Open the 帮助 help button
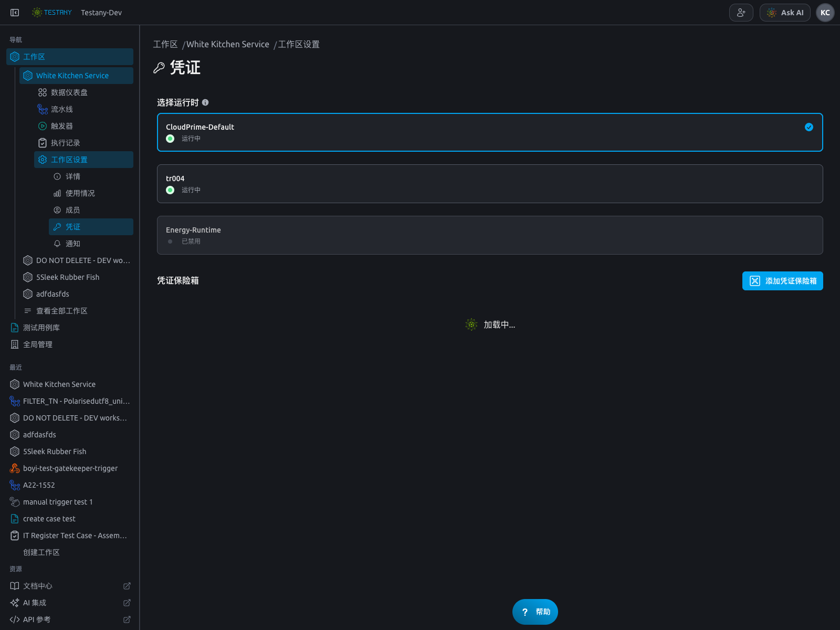The width and height of the screenshot is (840, 630). (x=535, y=612)
